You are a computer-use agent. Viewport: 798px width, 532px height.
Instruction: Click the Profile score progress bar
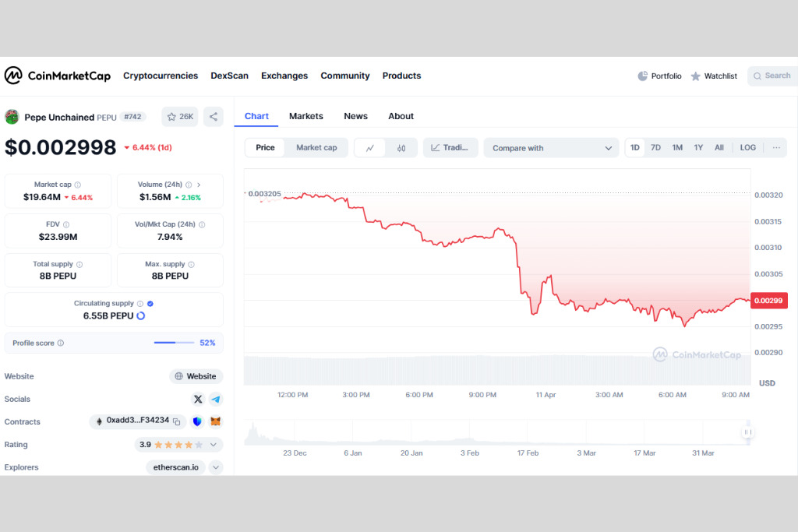click(x=174, y=343)
